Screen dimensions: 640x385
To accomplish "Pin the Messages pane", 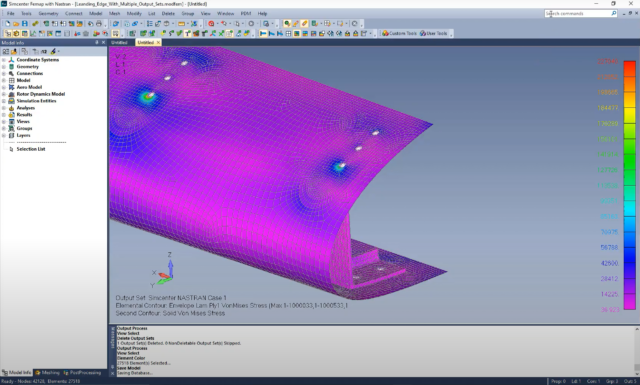I will [x=113, y=367].
